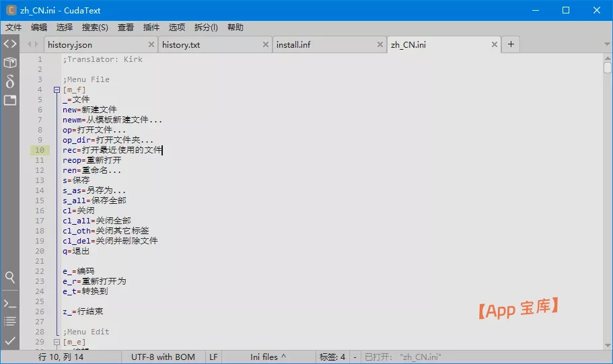The width and height of the screenshot is (613, 364).
Task: Open the 选项 menu
Action: [x=177, y=28]
